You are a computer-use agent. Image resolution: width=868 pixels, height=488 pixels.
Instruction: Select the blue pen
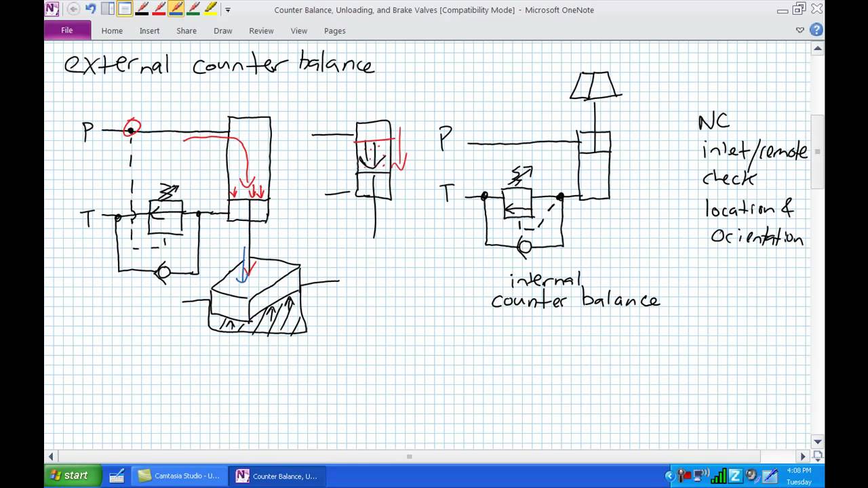(x=176, y=9)
